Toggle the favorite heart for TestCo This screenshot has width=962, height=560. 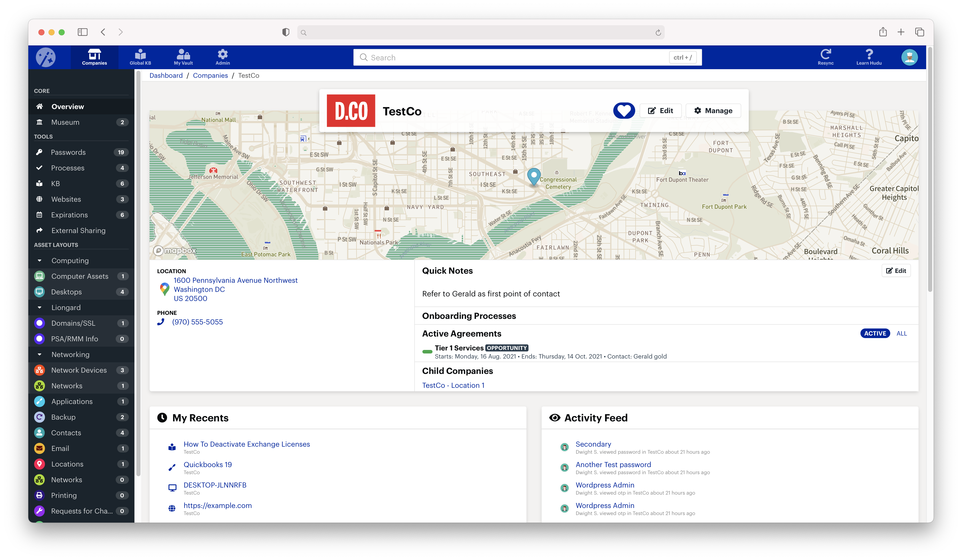tap(624, 111)
